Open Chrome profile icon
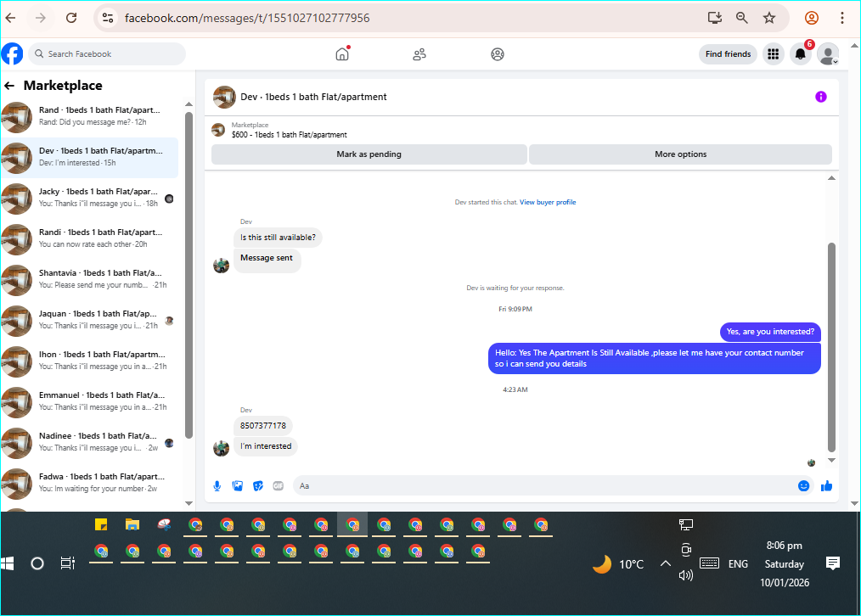 point(812,18)
